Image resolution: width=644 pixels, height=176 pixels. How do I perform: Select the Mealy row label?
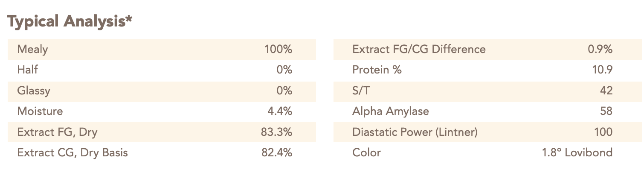pyautogui.click(x=32, y=50)
